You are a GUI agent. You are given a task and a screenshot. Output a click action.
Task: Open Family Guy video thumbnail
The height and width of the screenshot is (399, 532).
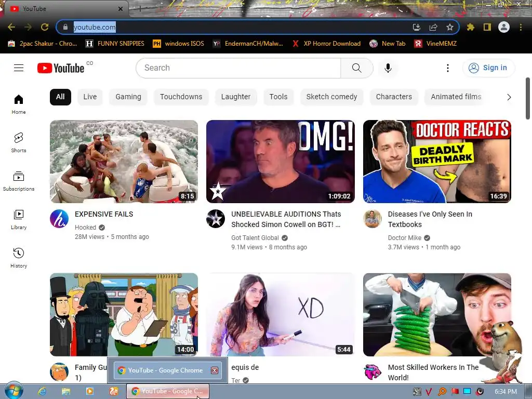click(124, 314)
